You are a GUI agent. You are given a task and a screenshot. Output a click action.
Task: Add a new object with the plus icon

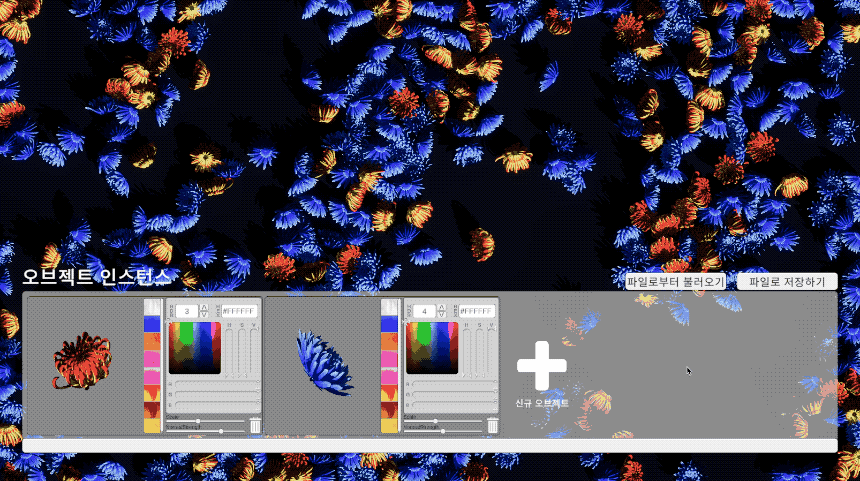coord(542,365)
